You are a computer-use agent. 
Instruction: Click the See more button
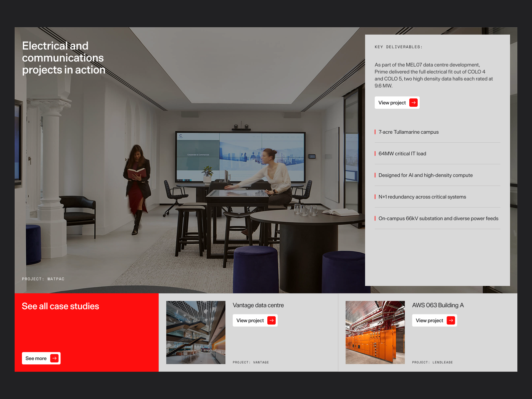[x=41, y=358]
